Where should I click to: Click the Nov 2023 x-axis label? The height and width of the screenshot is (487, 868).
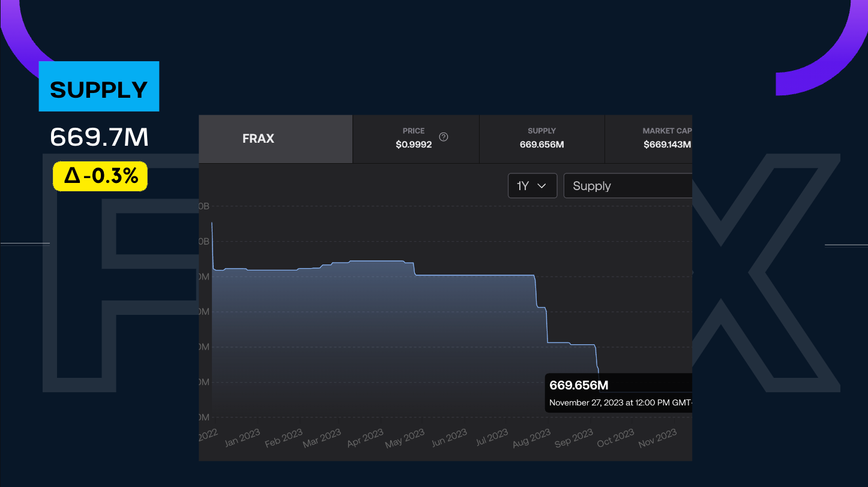click(x=657, y=439)
